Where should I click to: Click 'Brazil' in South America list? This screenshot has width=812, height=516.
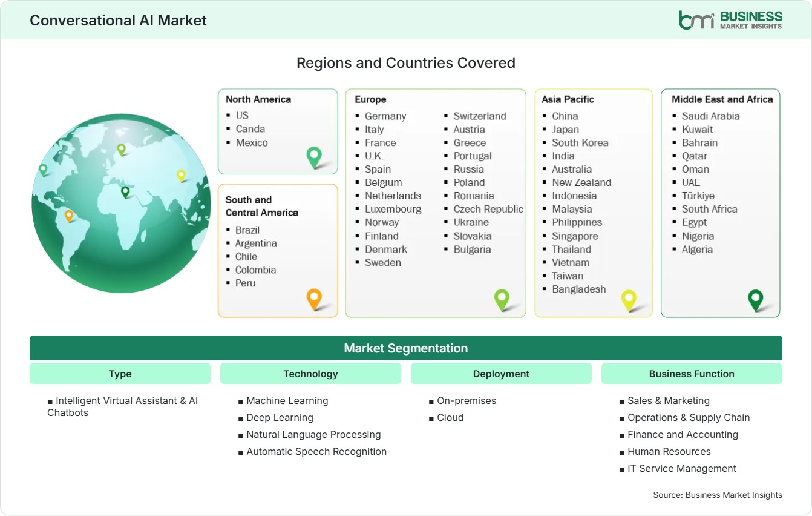coord(247,230)
